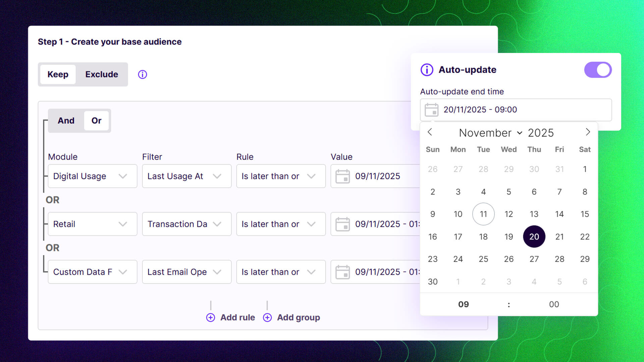Select the And logic option
The image size is (644, 362).
click(x=66, y=121)
